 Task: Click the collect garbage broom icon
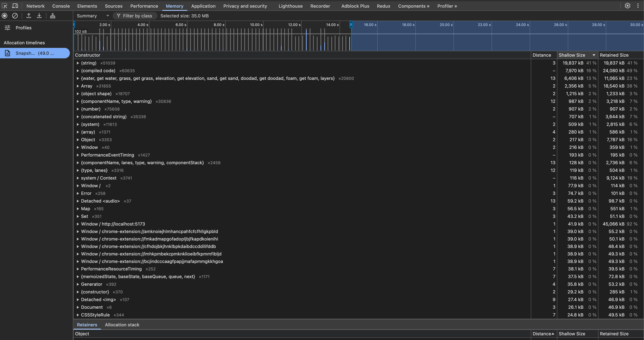(52, 16)
